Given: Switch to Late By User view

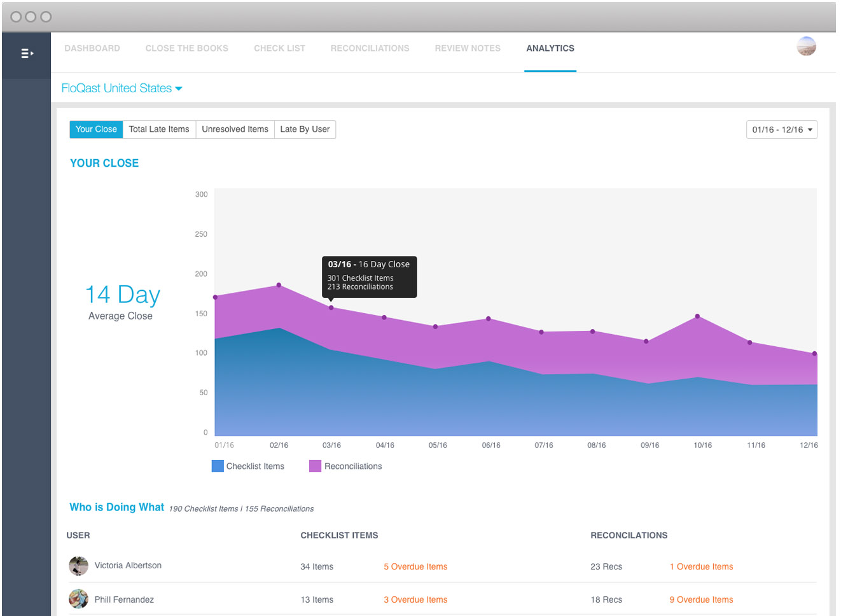Looking at the screenshot, I should (x=305, y=129).
